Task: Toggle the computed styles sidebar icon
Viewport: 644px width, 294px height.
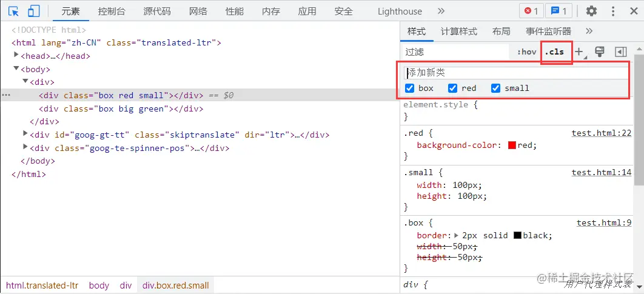Action: (x=620, y=52)
